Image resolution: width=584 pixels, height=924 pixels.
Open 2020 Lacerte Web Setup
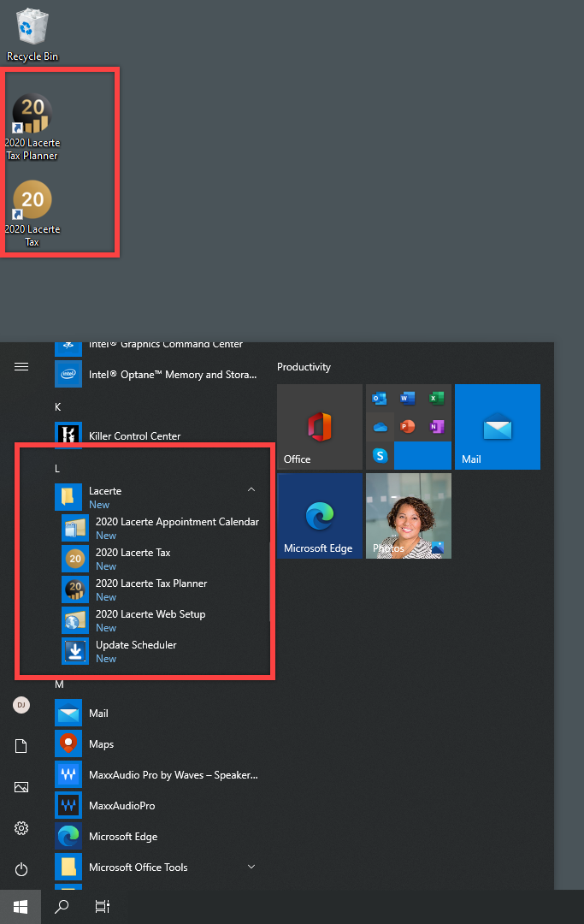pyautogui.click(x=161, y=620)
